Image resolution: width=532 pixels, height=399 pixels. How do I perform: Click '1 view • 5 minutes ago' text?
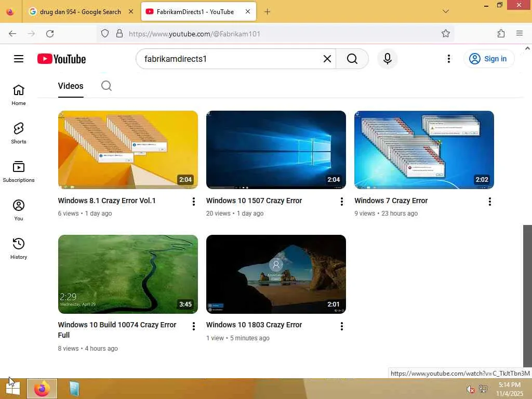237,338
